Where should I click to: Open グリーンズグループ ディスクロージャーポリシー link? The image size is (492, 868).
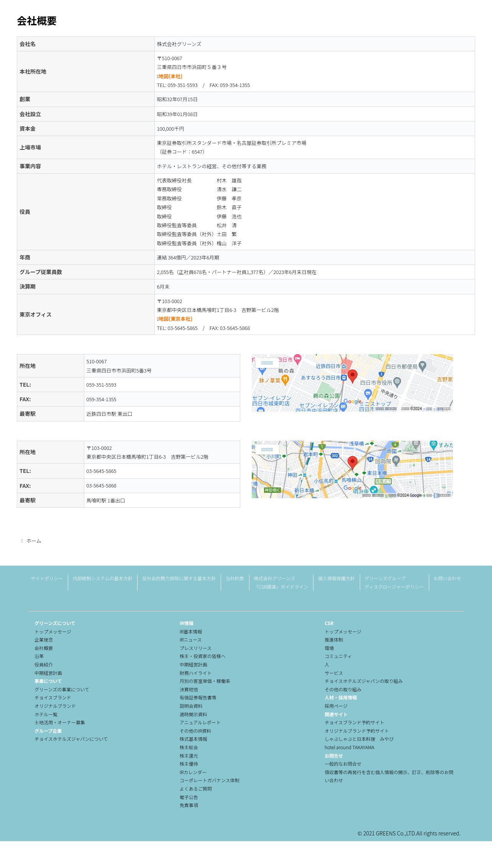(394, 582)
